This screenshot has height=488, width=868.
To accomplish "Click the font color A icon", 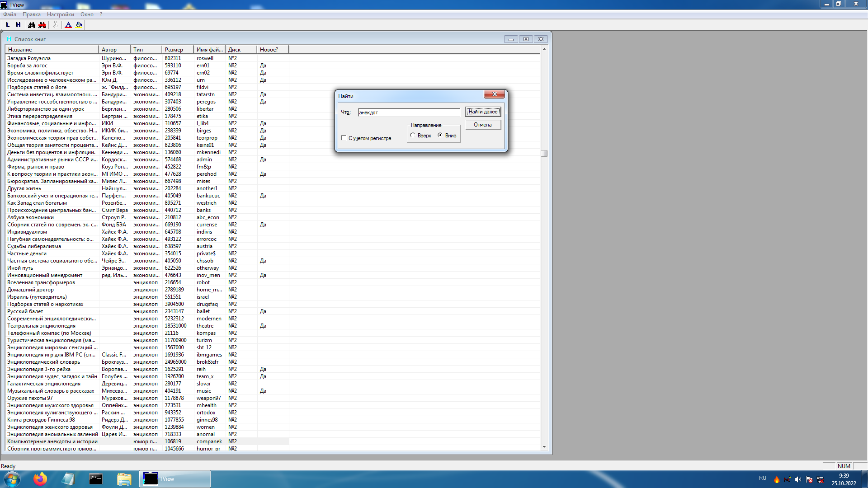I will pyautogui.click(x=68, y=25).
